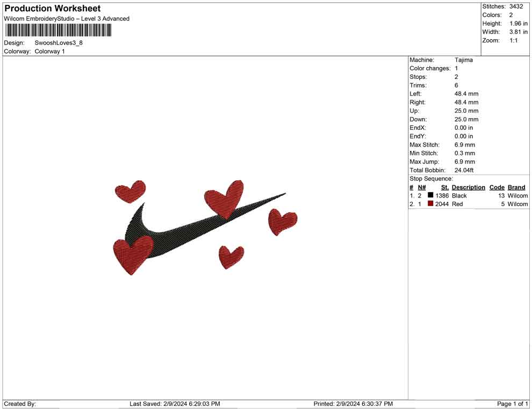Click the 'Page 1 of 1' footer
This screenshot has width=532, height=409.
(x=512, y=404)
